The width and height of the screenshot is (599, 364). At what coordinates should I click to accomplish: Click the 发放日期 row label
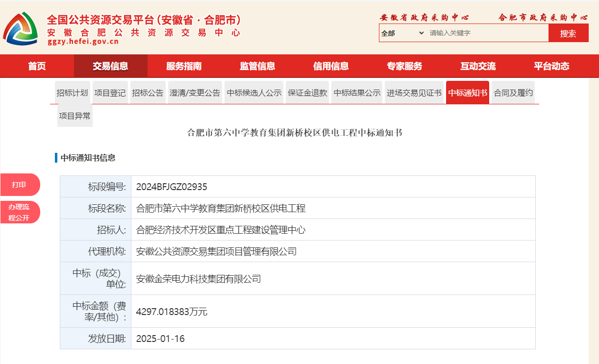(x=107, y=339)
